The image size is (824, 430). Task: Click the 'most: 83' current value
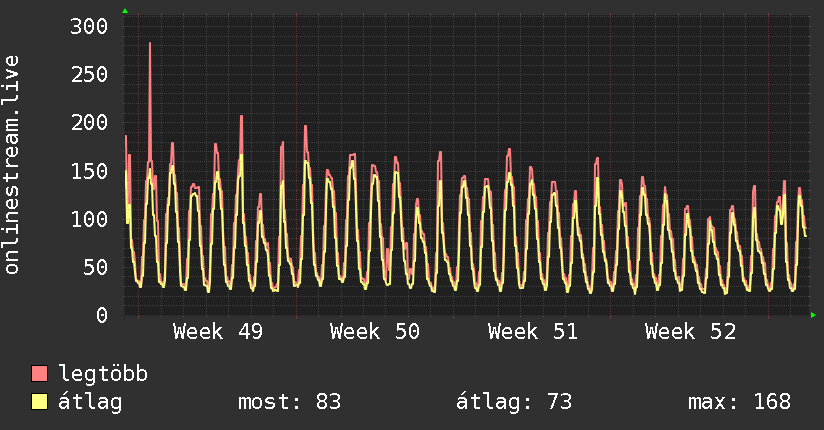289,402
